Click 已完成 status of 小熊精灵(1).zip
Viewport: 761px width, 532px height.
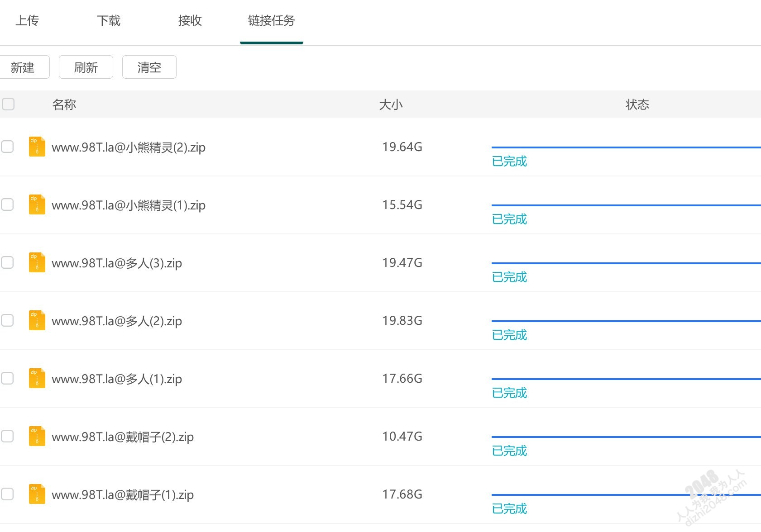509,219
